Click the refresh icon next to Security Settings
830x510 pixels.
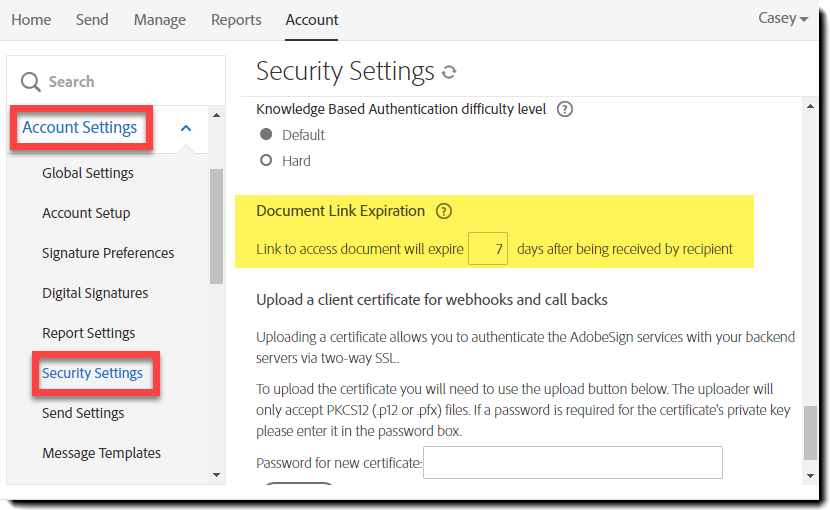pos(449,72)
